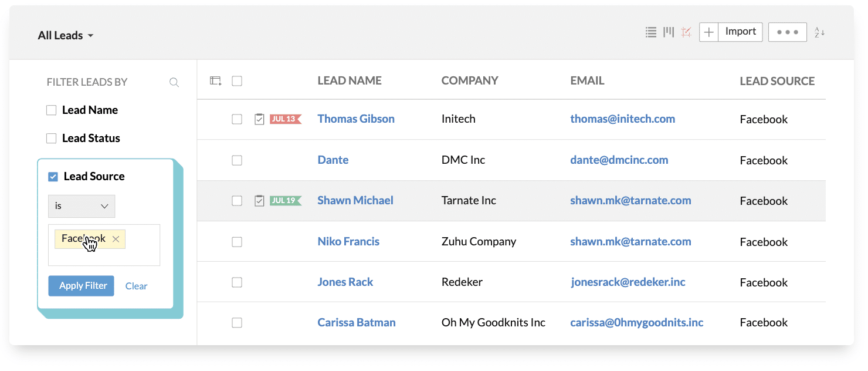Click the Company column header
Screen dimensions: 868x371
point(470,81)
